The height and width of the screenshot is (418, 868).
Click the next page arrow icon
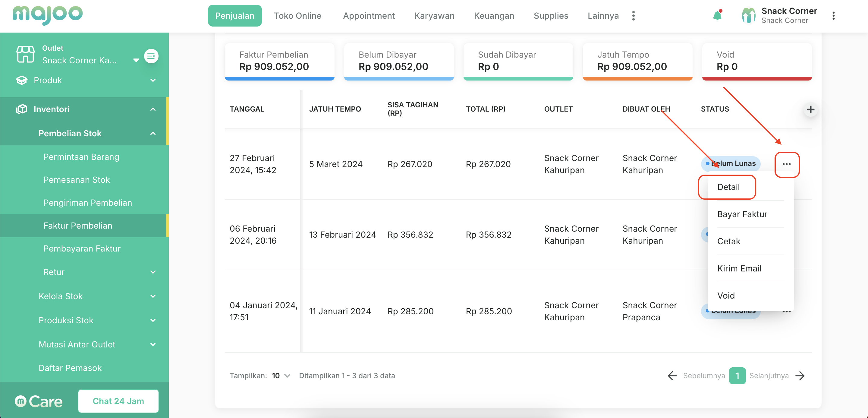coord(800,375)
